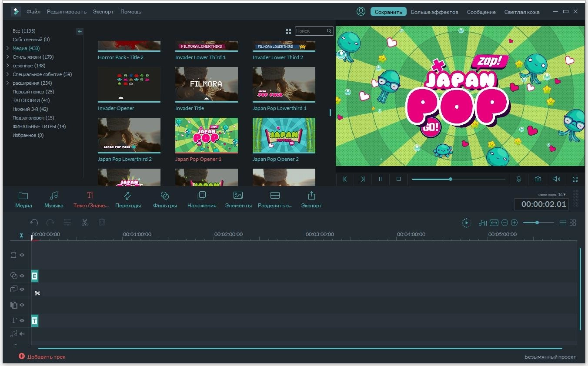Open the Редактировать menu
The width and height of the screenshot is (588, 366).
(67, 12)
